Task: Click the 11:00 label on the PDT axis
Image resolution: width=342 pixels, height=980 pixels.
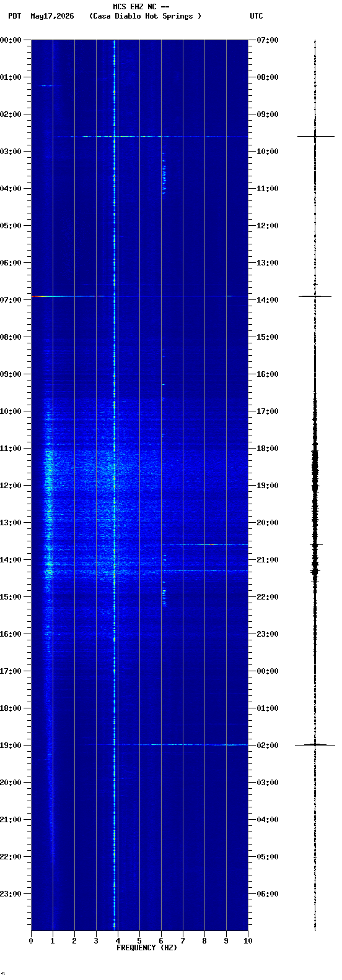Action: tap(11, 449)
